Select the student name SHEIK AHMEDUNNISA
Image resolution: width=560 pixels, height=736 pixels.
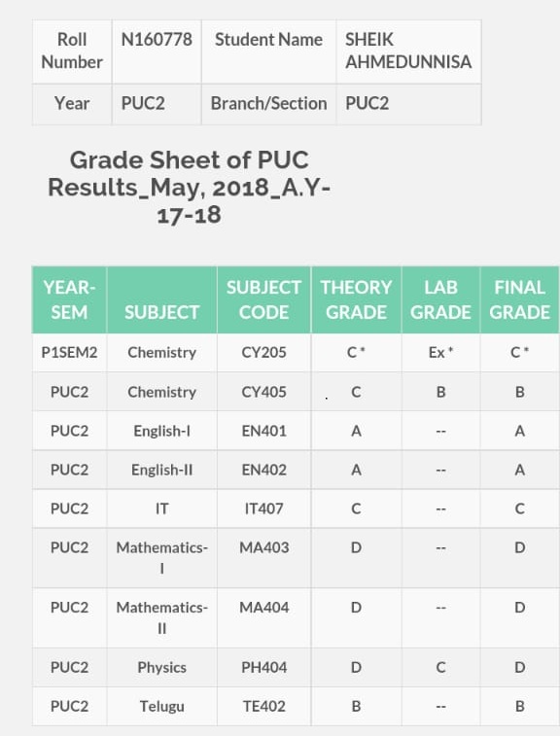tap(408, 51)
